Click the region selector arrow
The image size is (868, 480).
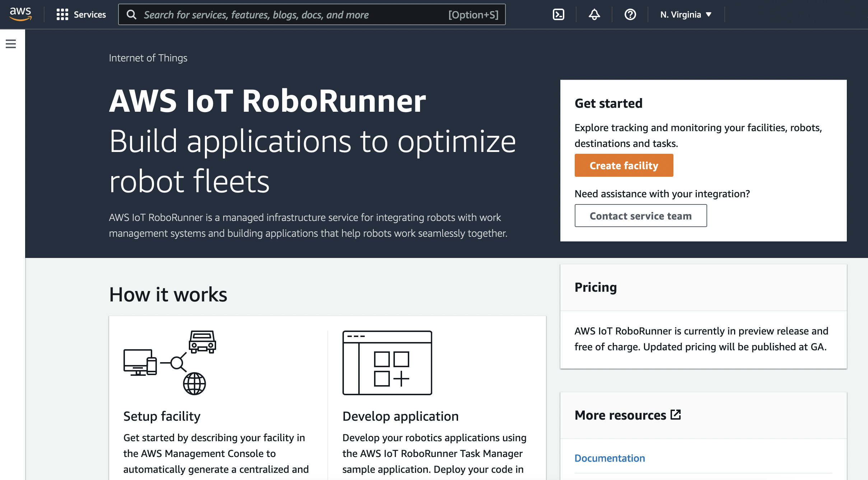709,14
